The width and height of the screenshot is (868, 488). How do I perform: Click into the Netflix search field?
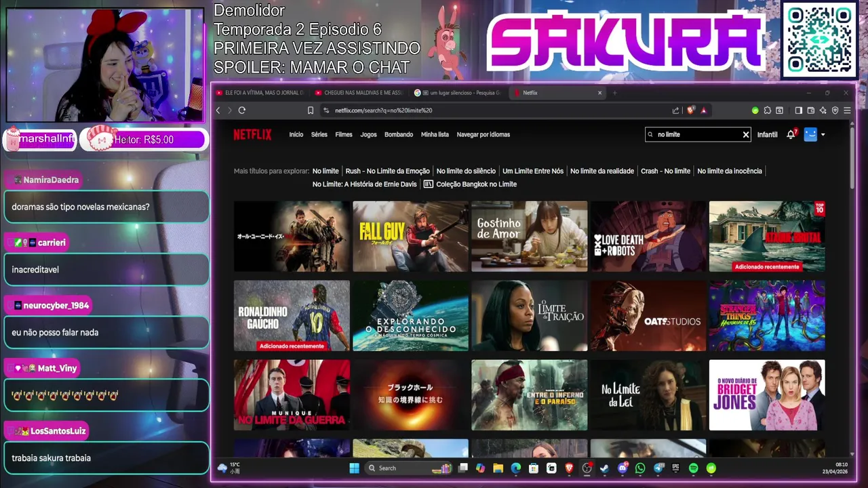point(697,134)
